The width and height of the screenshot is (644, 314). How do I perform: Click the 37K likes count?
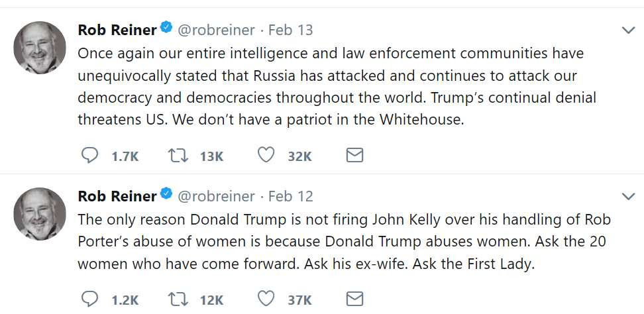299,299
